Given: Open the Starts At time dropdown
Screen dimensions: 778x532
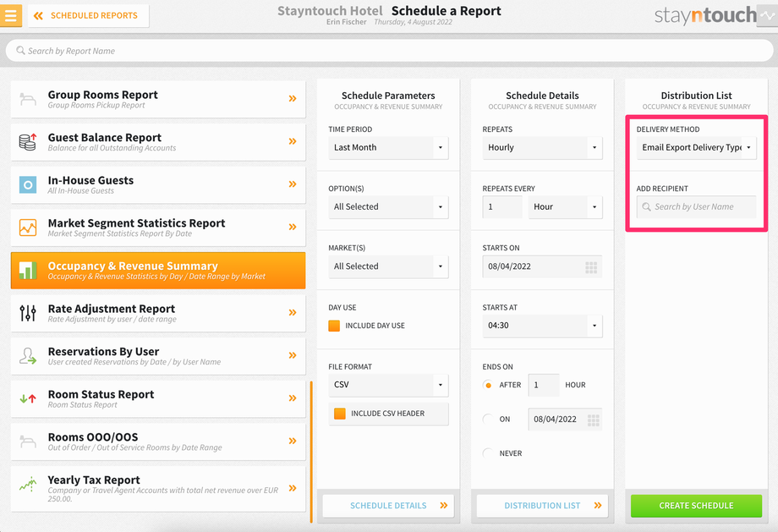Looking at the screenshot, I should 542,326.
